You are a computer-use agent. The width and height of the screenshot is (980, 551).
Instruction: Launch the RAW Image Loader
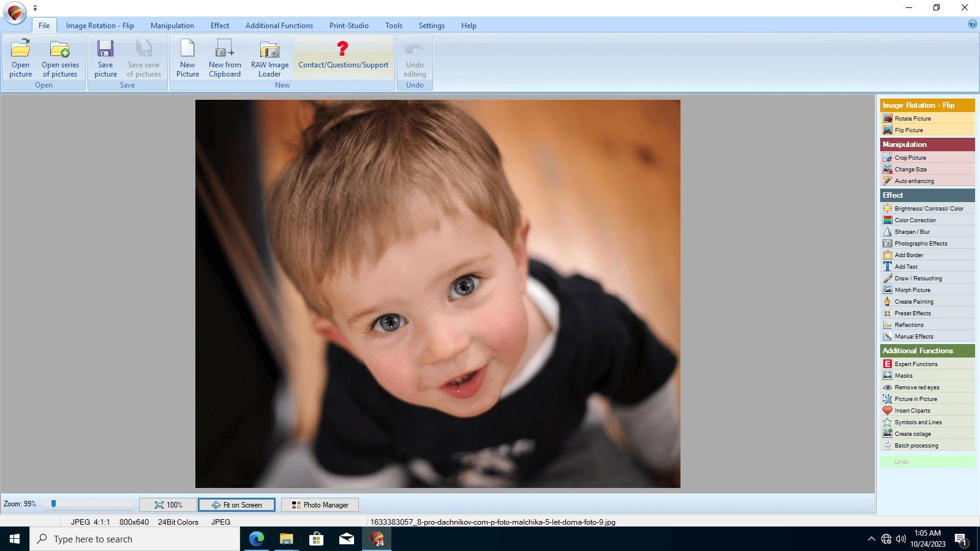tap(269, 58)
